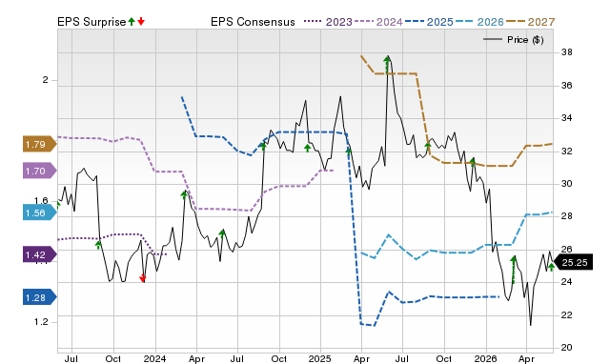Click the EPS Consensus legend label
The height and width of the screenshot is (364, 610).
click(253, 22)
